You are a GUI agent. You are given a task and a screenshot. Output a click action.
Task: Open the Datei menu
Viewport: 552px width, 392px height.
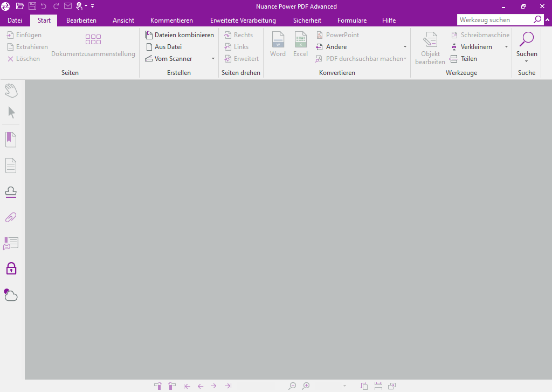pos(15,20)
